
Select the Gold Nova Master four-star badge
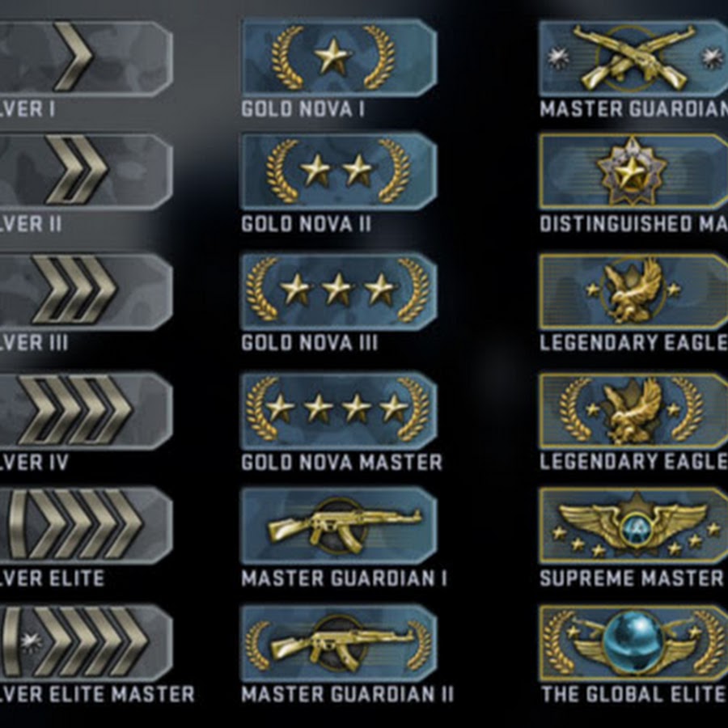[x=338, y=410]
